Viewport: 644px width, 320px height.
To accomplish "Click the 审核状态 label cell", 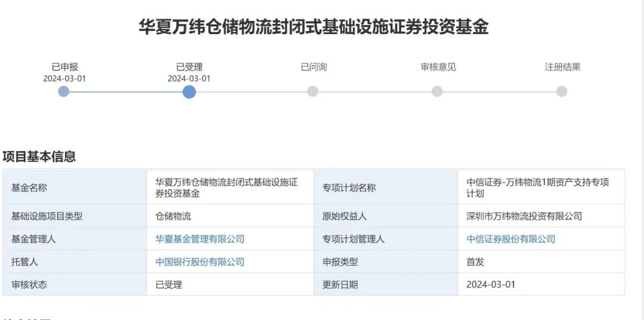I will click(x=75, y=284).
